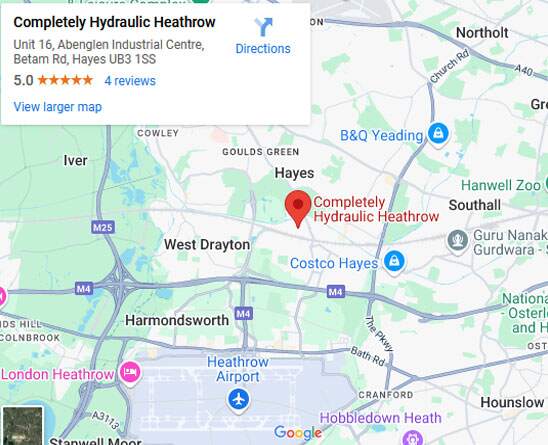Viewport: 548px width, 445px height.
Task: Click the Heathrow Airport plane icon
Action: point(239,400)
